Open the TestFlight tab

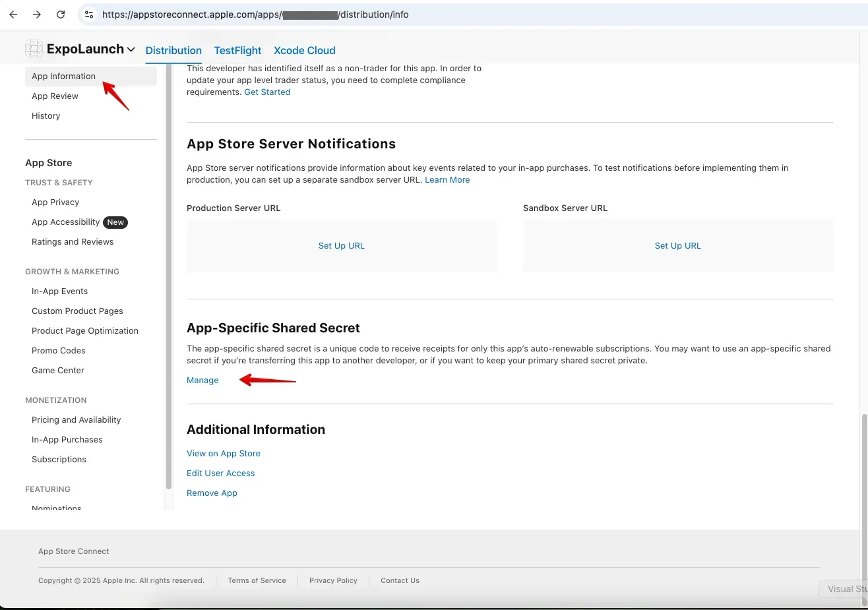click(237, 51)
